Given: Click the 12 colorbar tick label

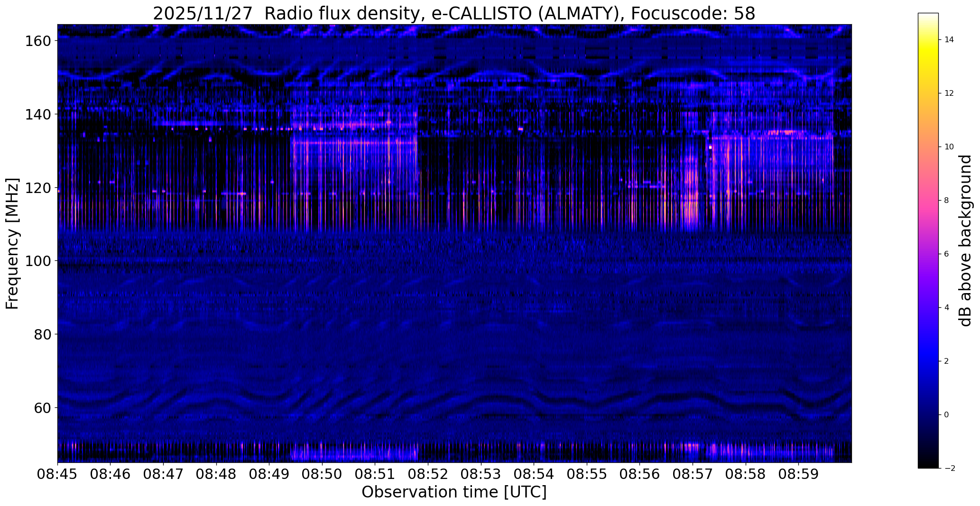Looking at the screenshot, I should click(949, 93).
